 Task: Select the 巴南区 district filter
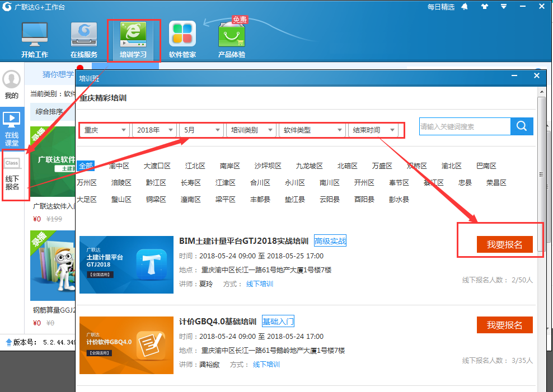(486, 166)
